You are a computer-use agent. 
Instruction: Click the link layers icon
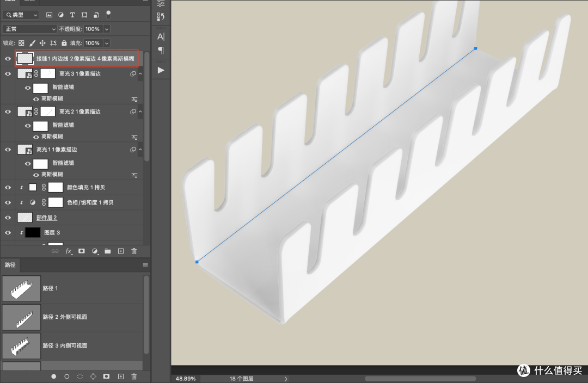tap(55, 251)
